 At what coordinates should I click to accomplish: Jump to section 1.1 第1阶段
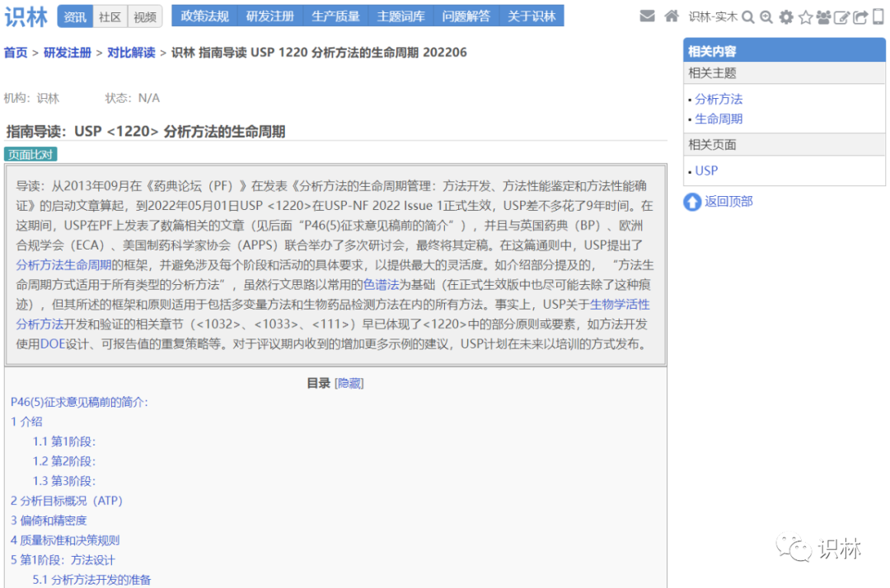coord(64,441)
